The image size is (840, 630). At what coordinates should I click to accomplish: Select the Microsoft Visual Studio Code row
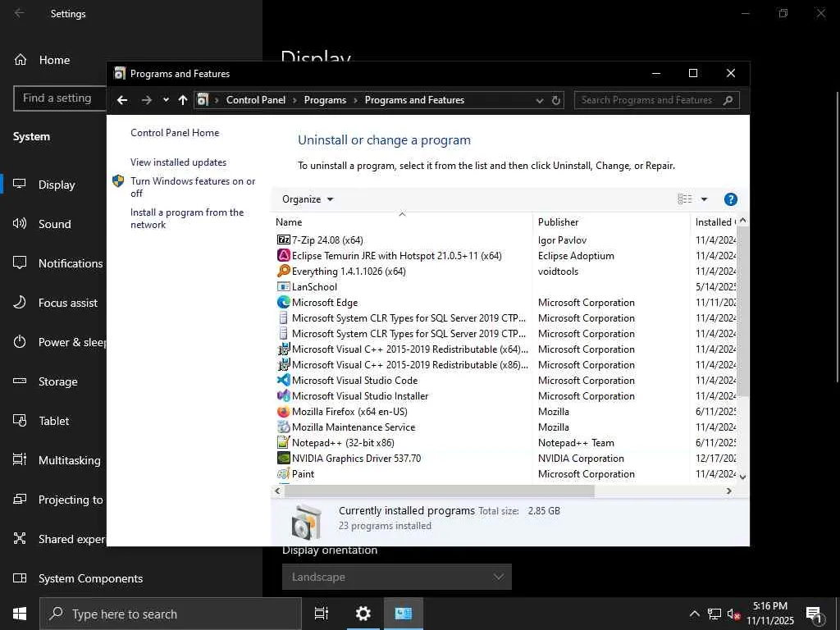(506, 381)
